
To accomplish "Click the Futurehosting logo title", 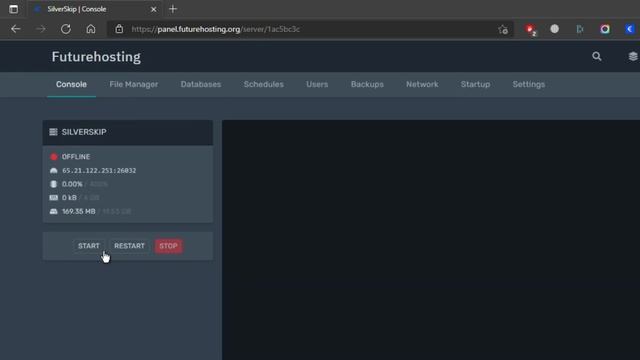I will [96, 57].
